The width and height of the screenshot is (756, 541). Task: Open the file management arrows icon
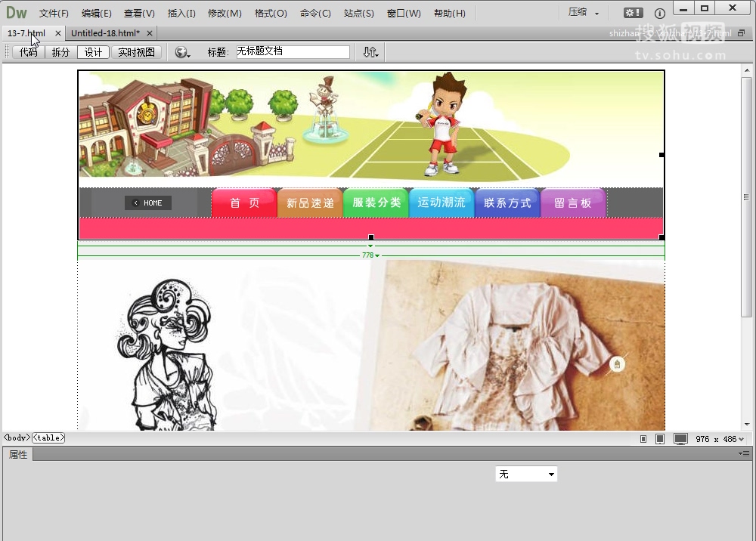click(x=370, y=52)
